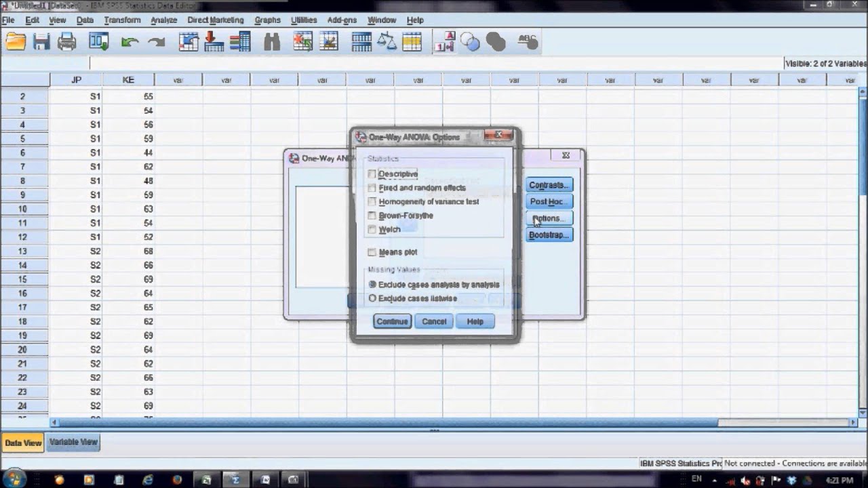Tick the Welch checkbox
868x488 pixels.
point(372,230)
